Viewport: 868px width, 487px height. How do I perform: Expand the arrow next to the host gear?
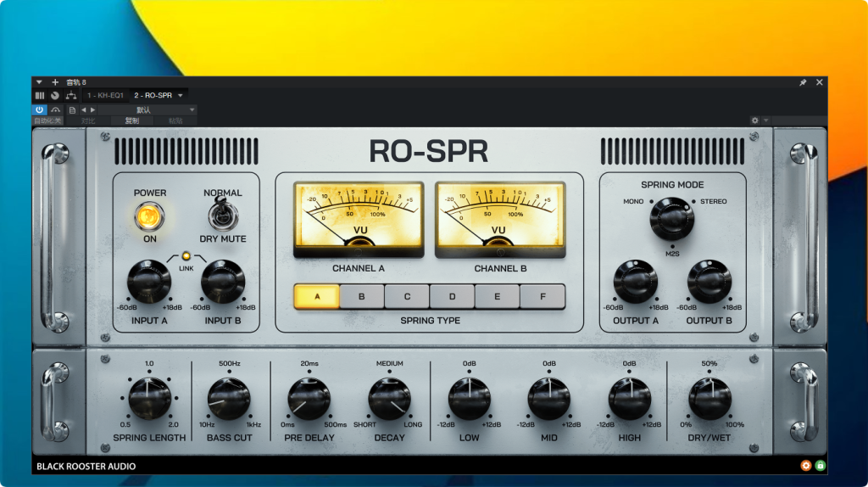tap(766, 120)
